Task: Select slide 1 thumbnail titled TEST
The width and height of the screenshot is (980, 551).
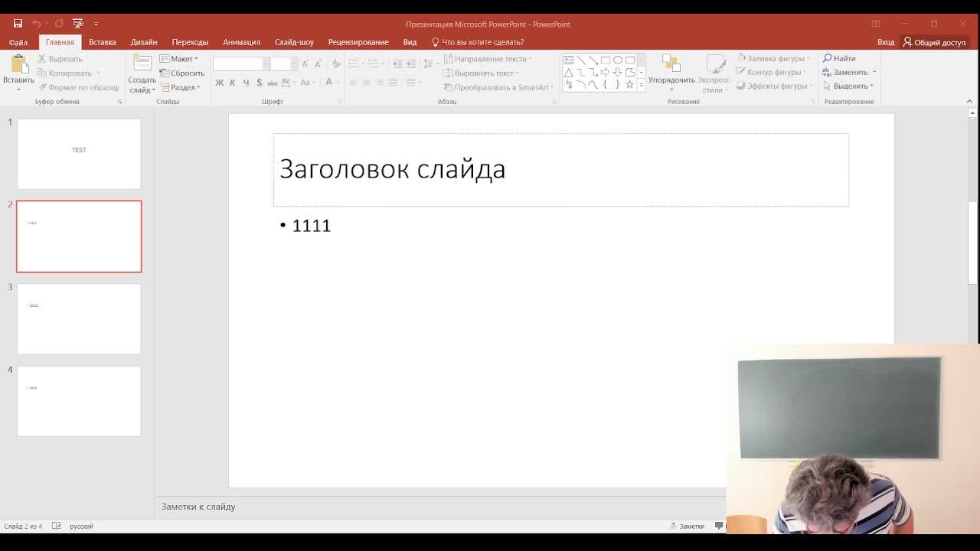Action: [79, 154]
